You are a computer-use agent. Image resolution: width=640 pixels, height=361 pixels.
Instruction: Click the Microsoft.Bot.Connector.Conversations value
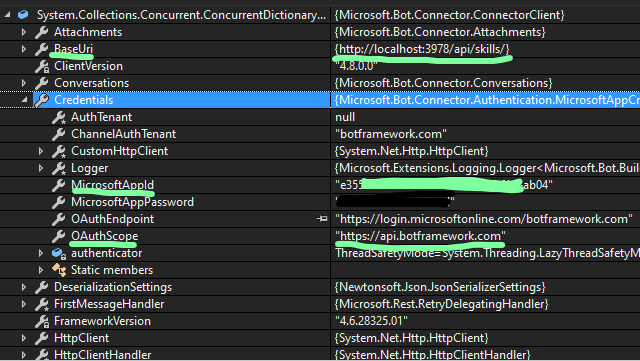444,83
